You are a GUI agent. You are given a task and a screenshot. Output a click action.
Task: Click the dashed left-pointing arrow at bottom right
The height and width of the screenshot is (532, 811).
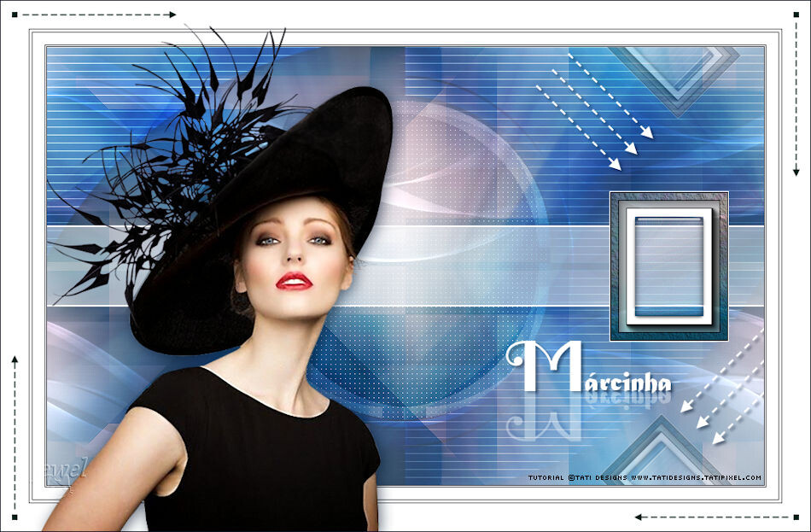tap(711, 517)
